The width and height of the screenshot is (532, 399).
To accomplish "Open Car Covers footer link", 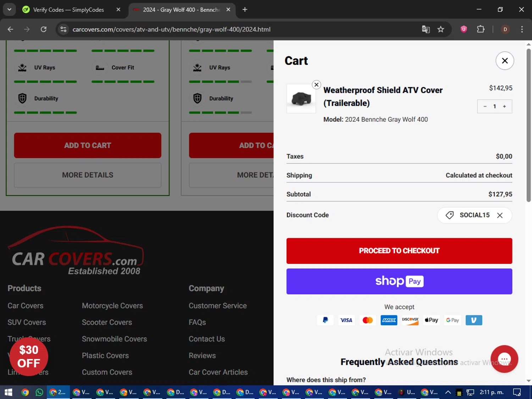I will point(26,306).
